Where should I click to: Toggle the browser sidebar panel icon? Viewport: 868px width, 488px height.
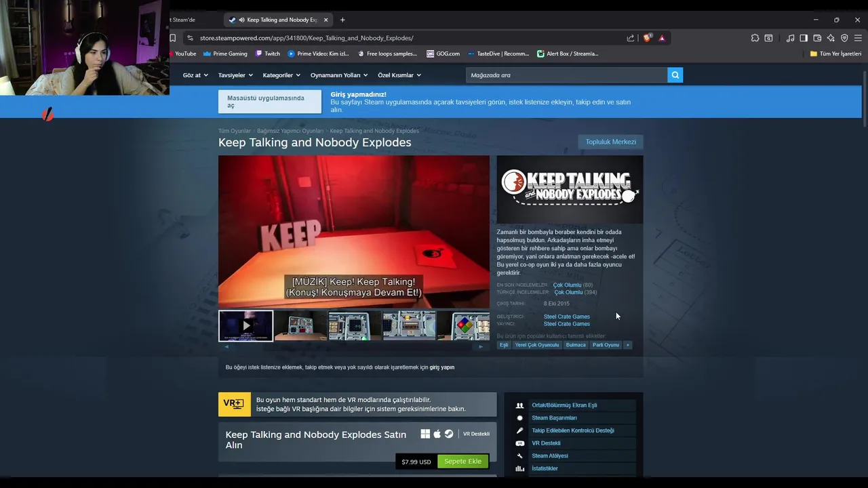(x=804, y=38)
